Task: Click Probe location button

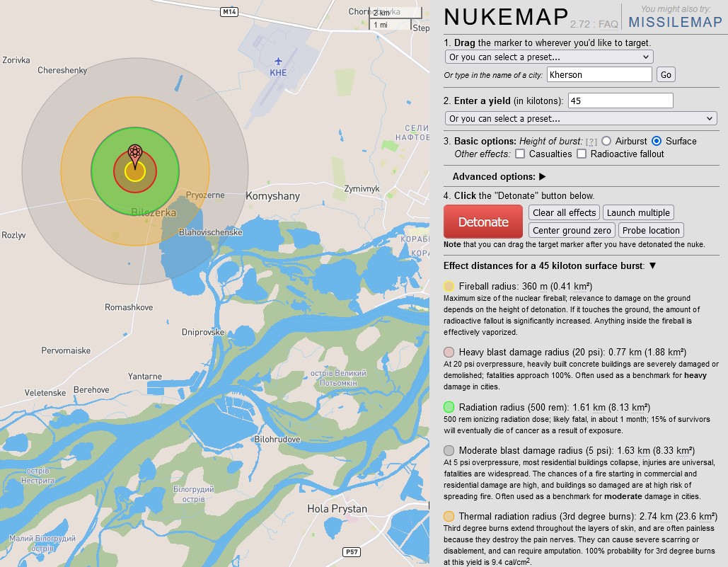Action: [651, 230]
